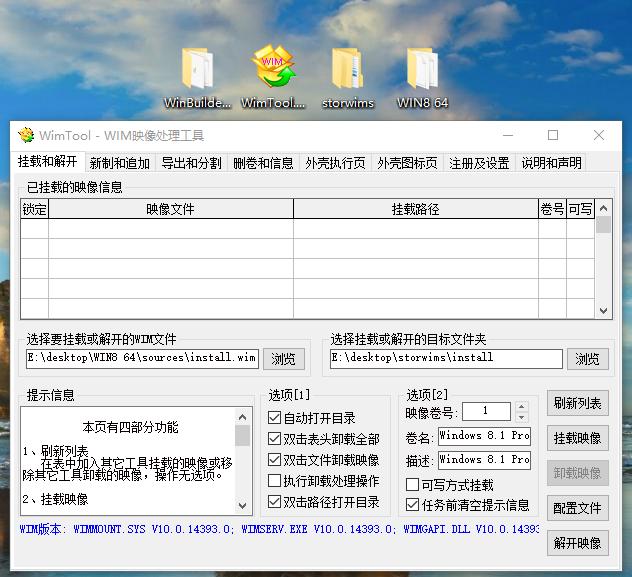Go to 说明和声明 tab
632x577 pixels.
tap(551, 163)
